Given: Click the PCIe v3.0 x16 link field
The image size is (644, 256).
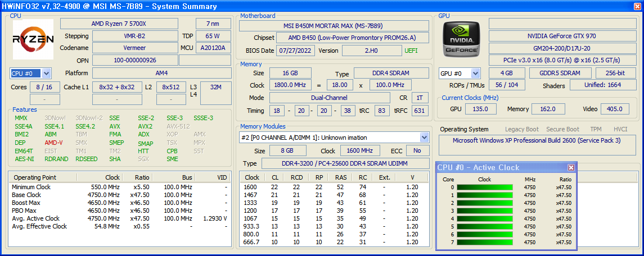Looking at the screenshot, I should pyautogui.click(x=561, y=60).
